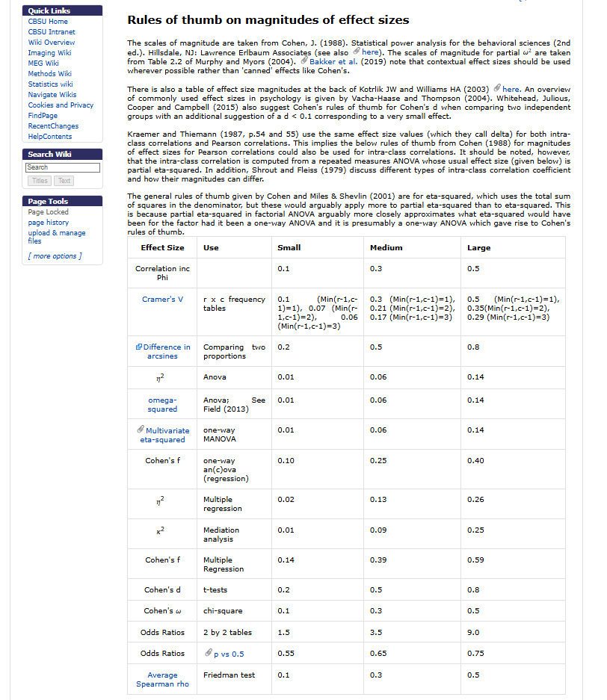Click the Text search button

coord(64,181)
